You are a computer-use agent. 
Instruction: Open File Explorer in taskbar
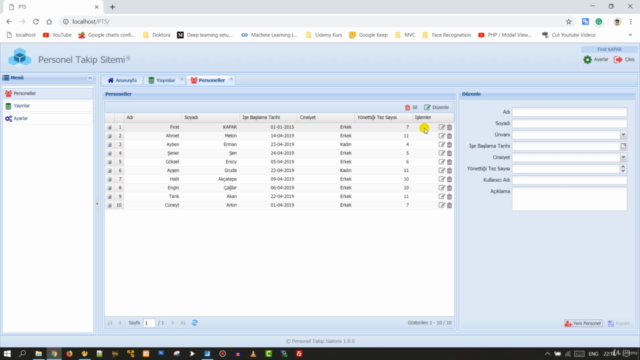pos(38,353)
